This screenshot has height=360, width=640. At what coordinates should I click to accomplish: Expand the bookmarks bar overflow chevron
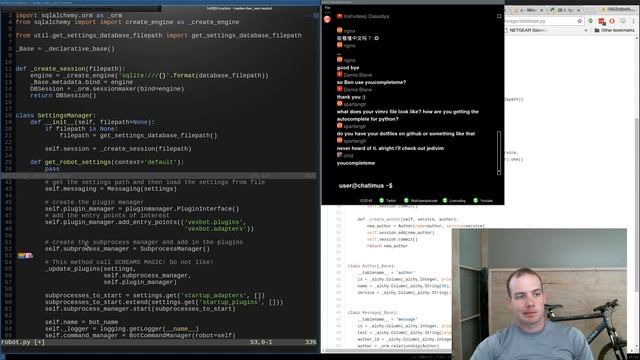point(586,30)
